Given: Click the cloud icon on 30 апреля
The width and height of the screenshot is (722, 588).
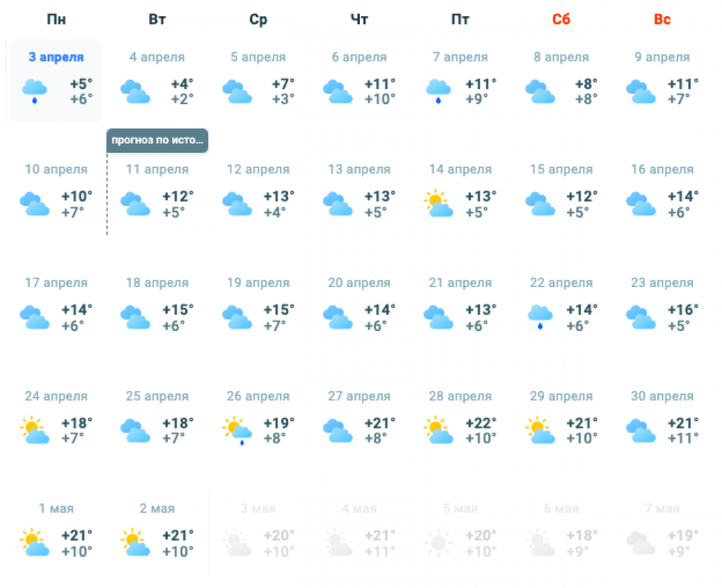Looking at the screenshot, I should coord(641,430).
